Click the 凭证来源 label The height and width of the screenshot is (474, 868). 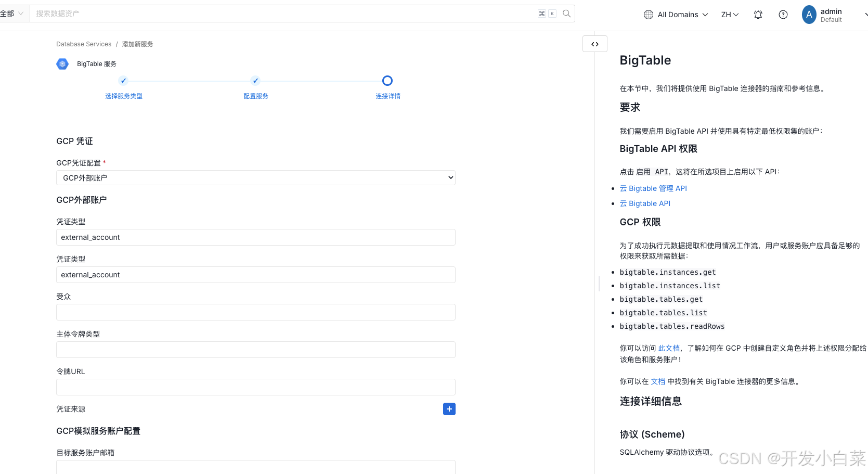click(x=71, y=409)
